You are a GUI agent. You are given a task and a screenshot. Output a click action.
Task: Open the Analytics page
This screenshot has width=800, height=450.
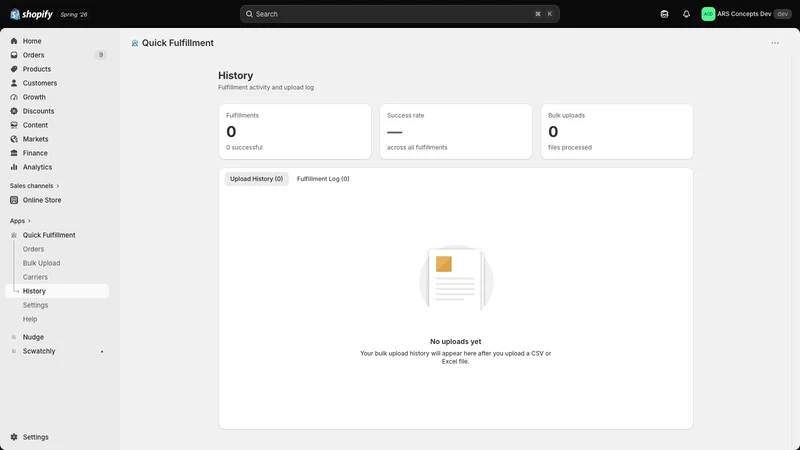tap(37, 167)
